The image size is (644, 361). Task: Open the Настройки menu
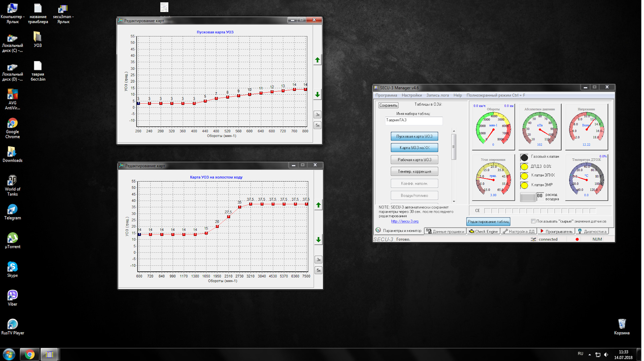[x=412, y=95]
